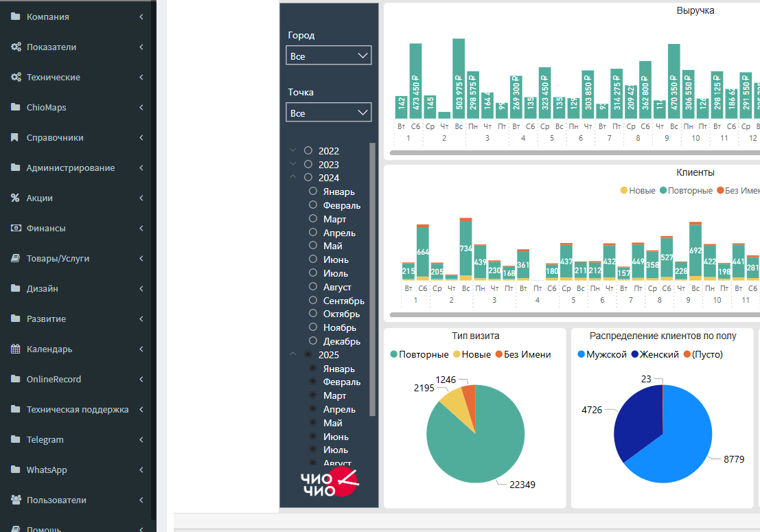Select the Март radio button under 2024

tap(313, 218)
